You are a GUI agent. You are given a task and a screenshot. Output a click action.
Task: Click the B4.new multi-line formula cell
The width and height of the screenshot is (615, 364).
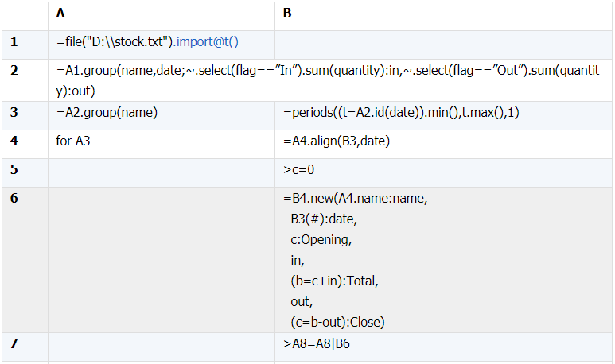tap(443, 260)
